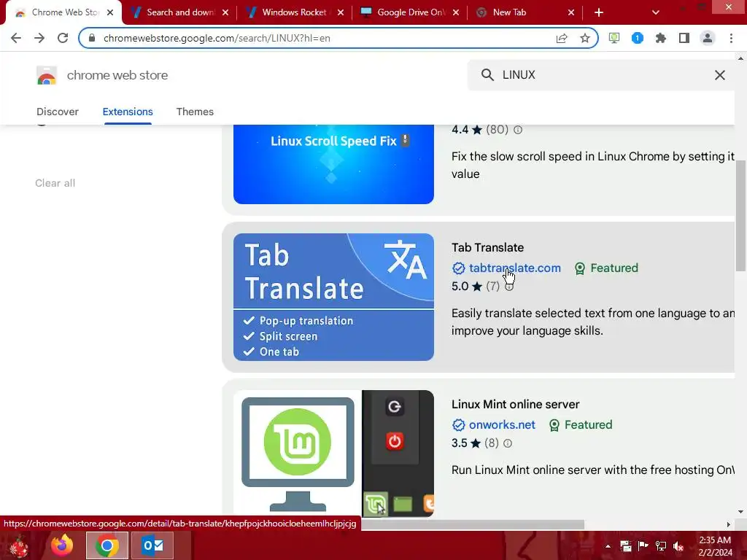Click the Chrome Web Store logo
The width and height of the screenshot is (747, 560).
47,75
